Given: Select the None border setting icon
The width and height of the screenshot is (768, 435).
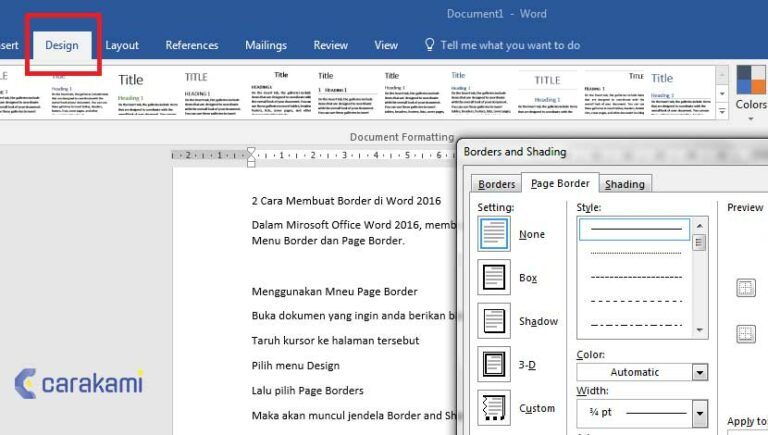Looking at the screenshot, I should (x=494, y=234).
